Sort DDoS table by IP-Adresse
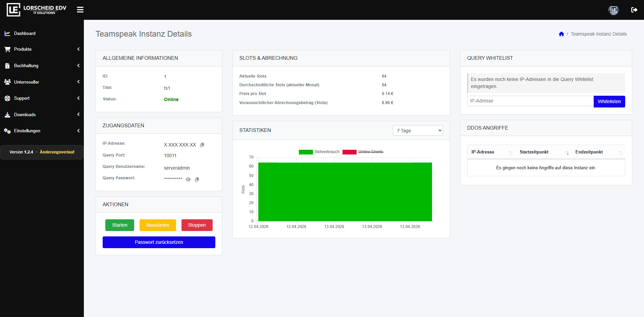Image resolution: width=644 pixels, height=317 pixels. point(491,152)
